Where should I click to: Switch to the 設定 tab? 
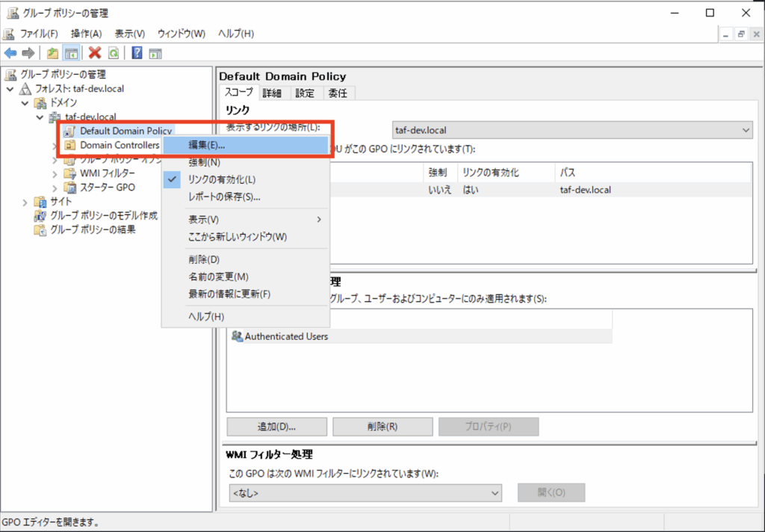(x=305, y=93)
